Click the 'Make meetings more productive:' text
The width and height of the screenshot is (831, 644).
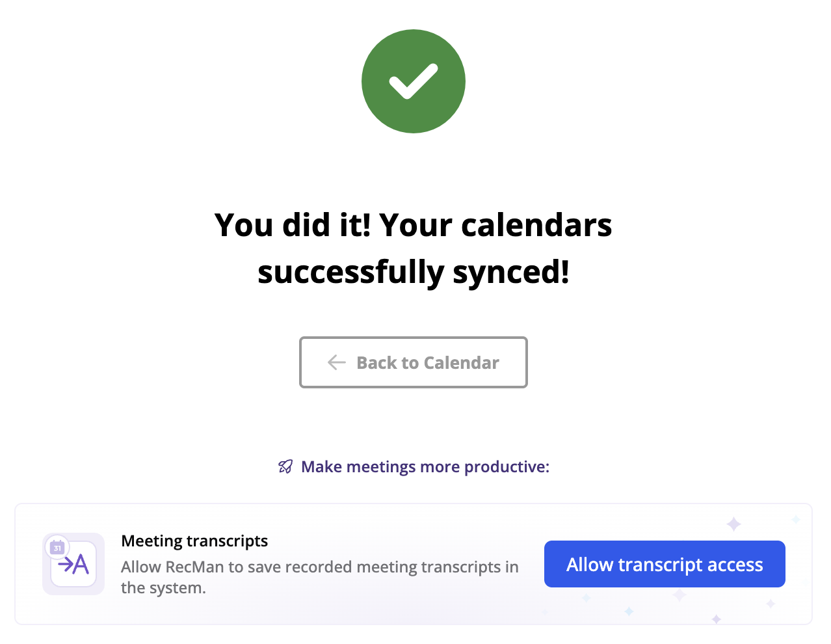(x=425, y=466)
